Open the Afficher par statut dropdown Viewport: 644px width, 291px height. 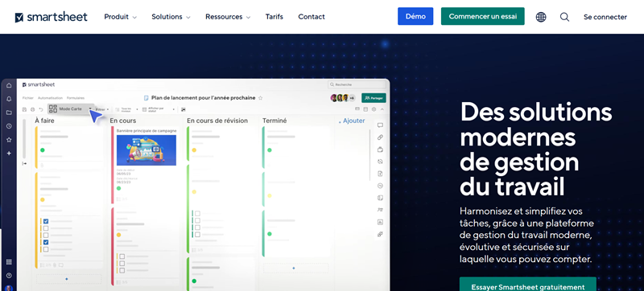click(x=159, y=109)
